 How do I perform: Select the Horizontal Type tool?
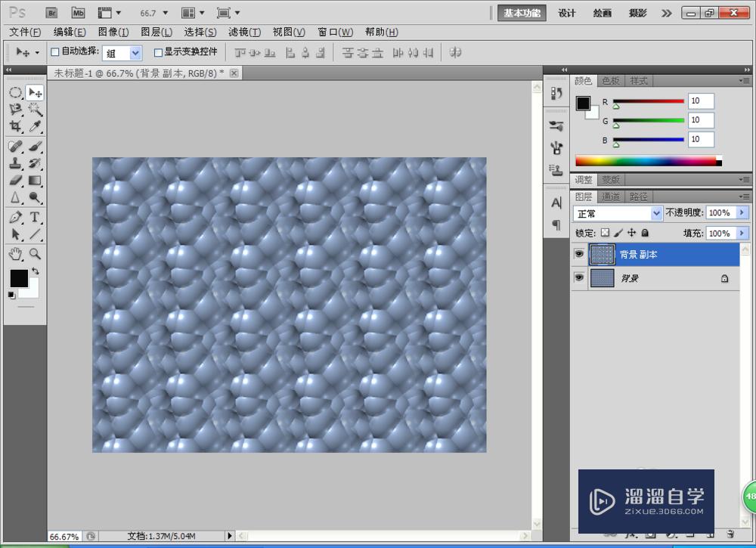tap(35, 218)
